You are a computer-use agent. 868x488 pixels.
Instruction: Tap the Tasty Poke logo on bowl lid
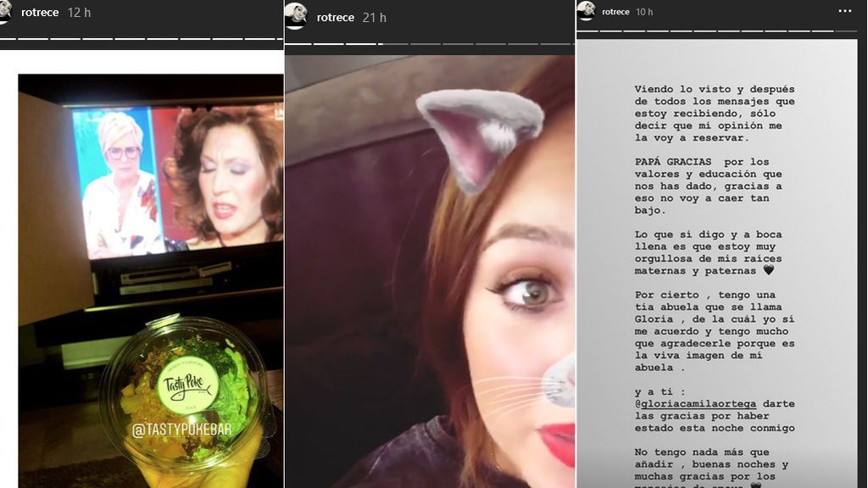click(x=187, y=385)
